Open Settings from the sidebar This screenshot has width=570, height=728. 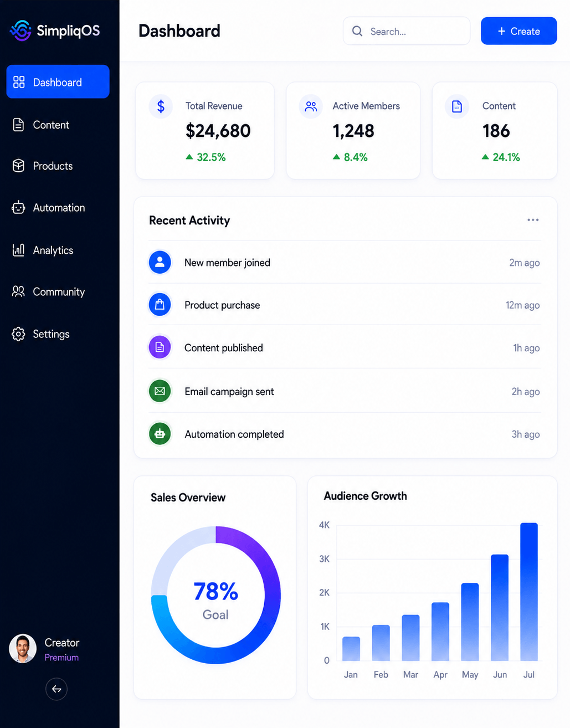point(58,334)
